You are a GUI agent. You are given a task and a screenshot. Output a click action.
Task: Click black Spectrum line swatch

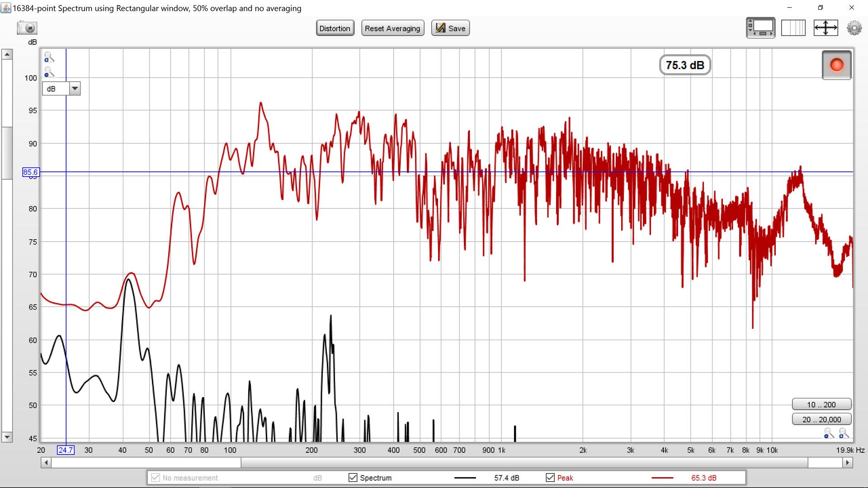click(465, 478)
